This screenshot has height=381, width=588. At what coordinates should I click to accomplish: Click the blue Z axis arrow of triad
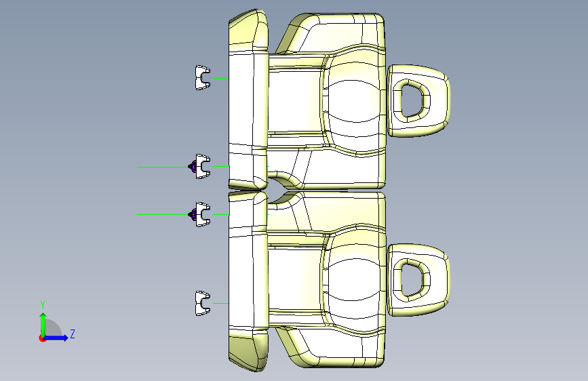pyautogui.click(x=56, y=338)
